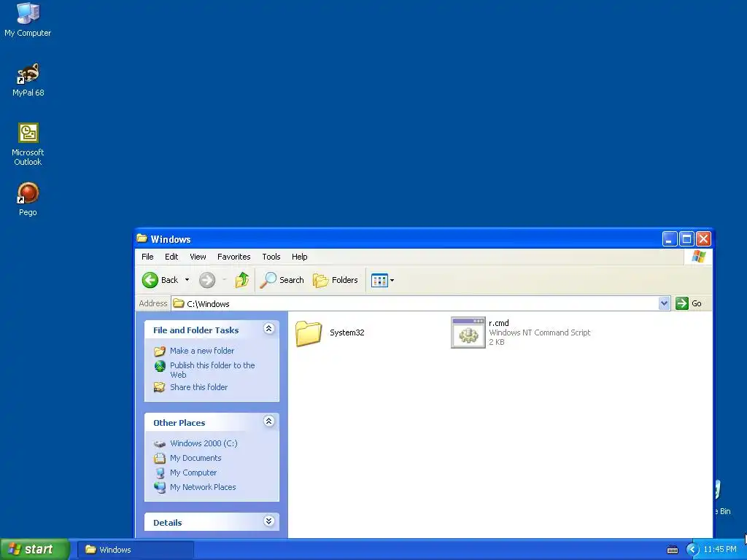Screen dimensions: 747x560
Task: Click the Publish folder globe icon
Action: pos(160,366)
